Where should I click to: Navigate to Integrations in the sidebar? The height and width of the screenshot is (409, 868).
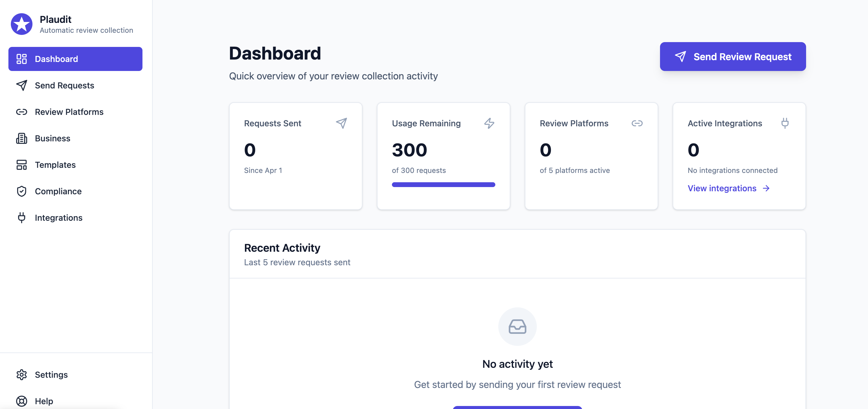coord(59,218)
